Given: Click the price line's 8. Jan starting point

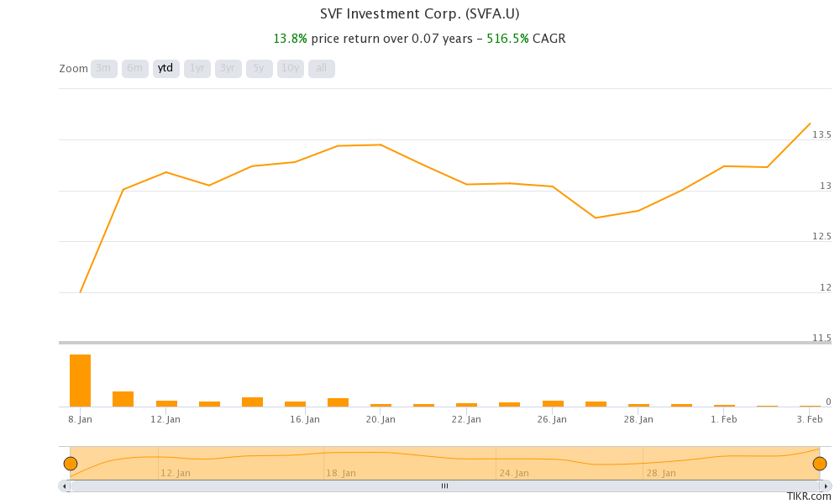Looking at the screenshot, I should [x=81, y=292].
